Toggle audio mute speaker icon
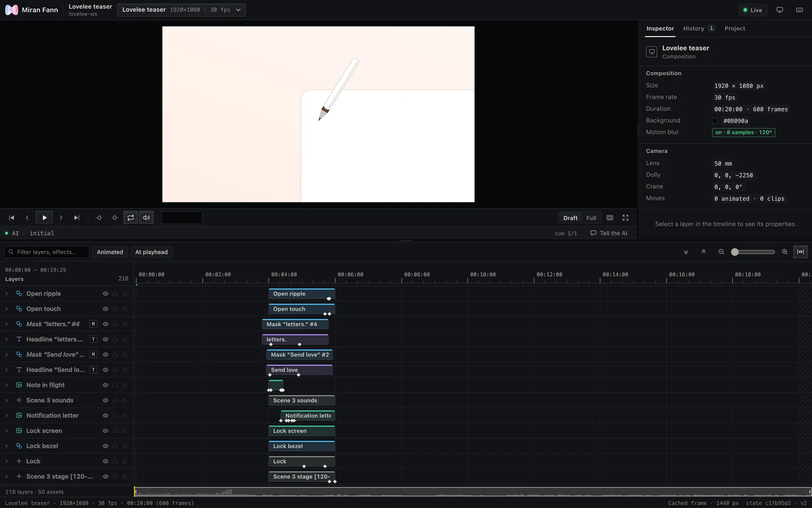 [x=146, y=218]
